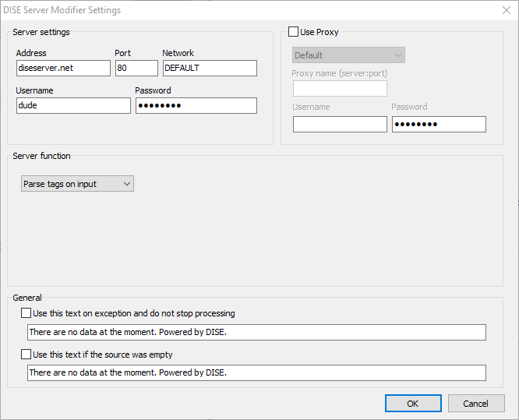Click the OK button

coord(413,404)
